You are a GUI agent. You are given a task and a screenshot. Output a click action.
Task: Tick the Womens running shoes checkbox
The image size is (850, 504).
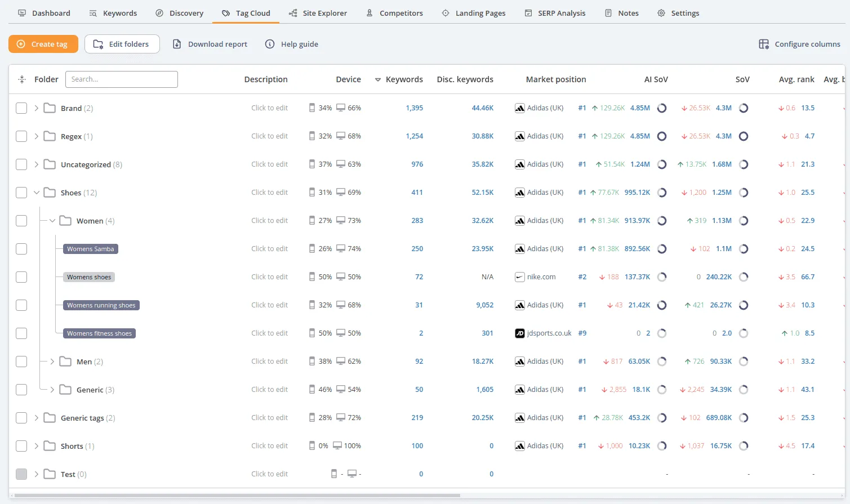[21, 305]
